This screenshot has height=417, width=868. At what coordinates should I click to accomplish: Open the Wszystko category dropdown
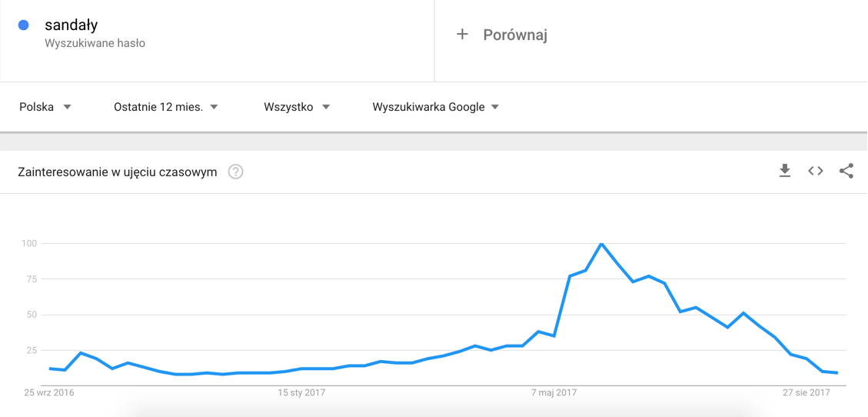(x=296, y=107)
